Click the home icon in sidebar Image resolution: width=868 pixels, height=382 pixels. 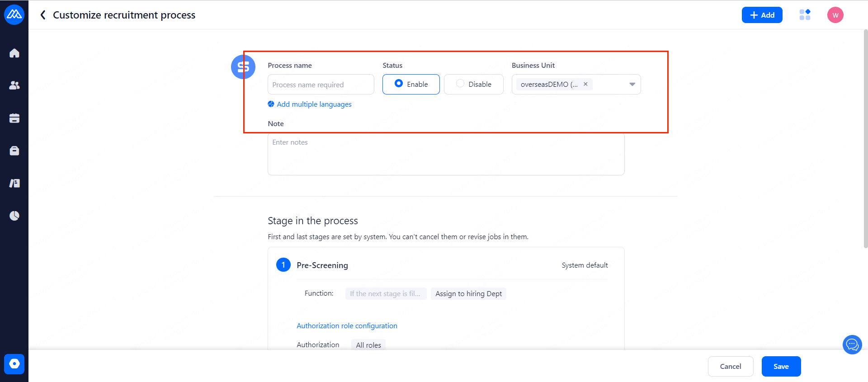click(14, 53)
